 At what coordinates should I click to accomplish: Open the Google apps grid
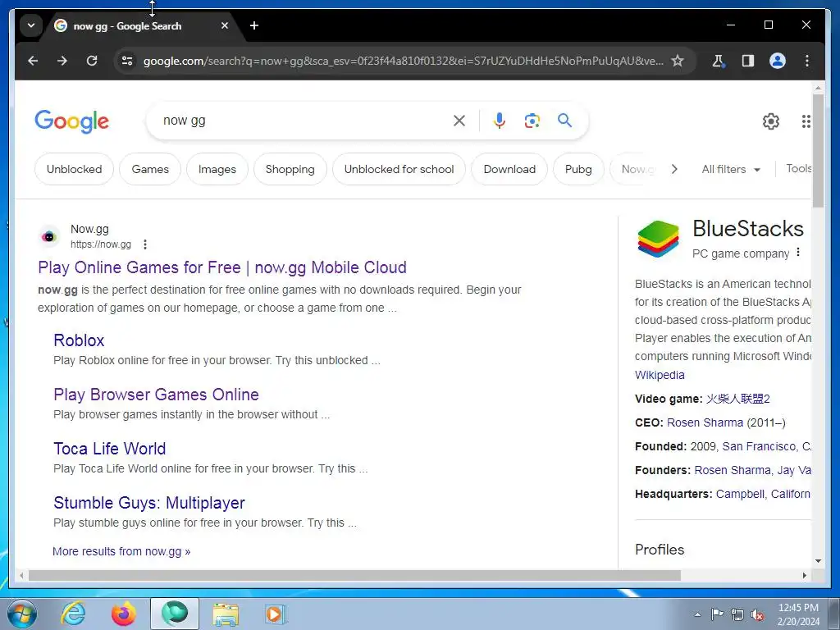806,121
